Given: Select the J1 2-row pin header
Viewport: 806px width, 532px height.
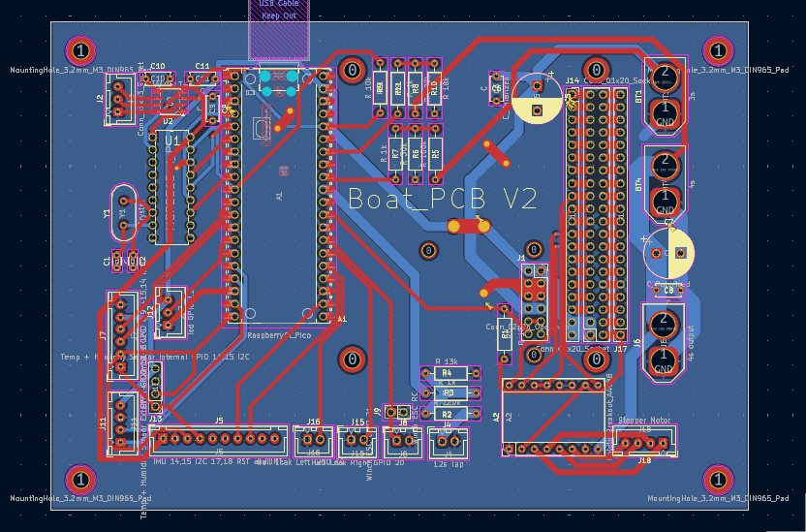Looking at the screenshot, I should click(x=535, y=302).
